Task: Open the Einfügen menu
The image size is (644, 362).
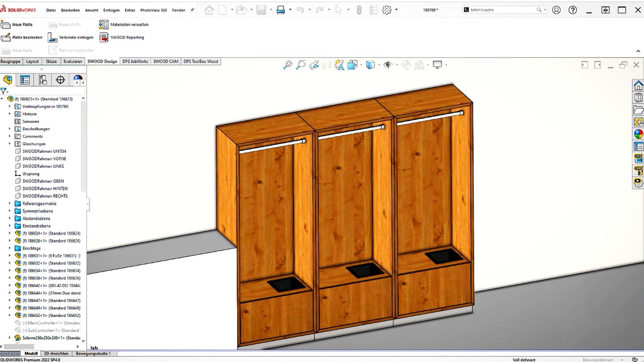Action: (111, 10)
